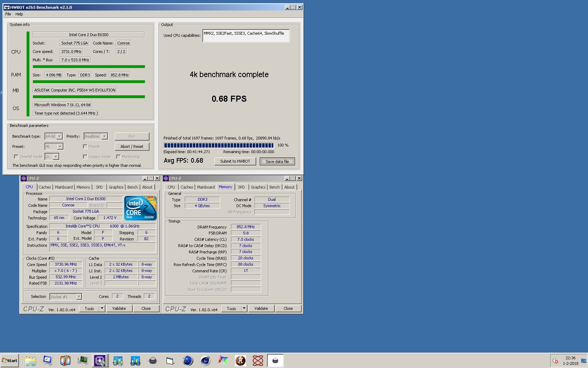This screenshot has height=368, width=588.
Task: Open SPD tab in right CPU-Z window
Action: click(241, 187)
